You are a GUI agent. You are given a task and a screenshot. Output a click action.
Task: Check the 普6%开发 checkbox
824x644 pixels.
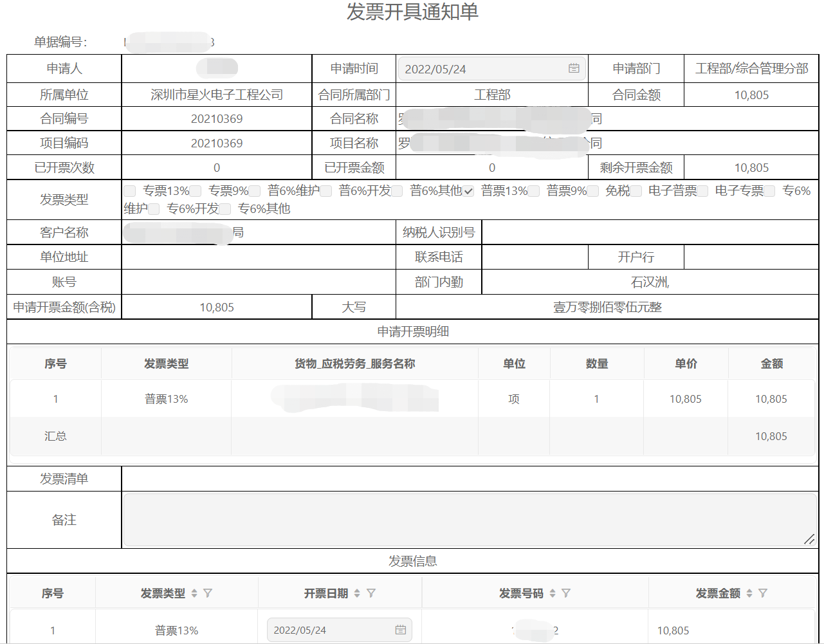326,191
